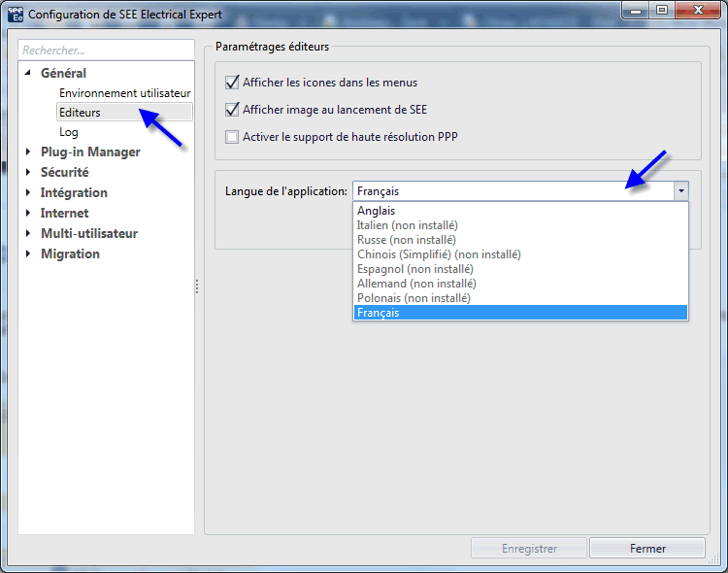Select the Sécurité category label

pyautogui.click(x=64, y=173)
